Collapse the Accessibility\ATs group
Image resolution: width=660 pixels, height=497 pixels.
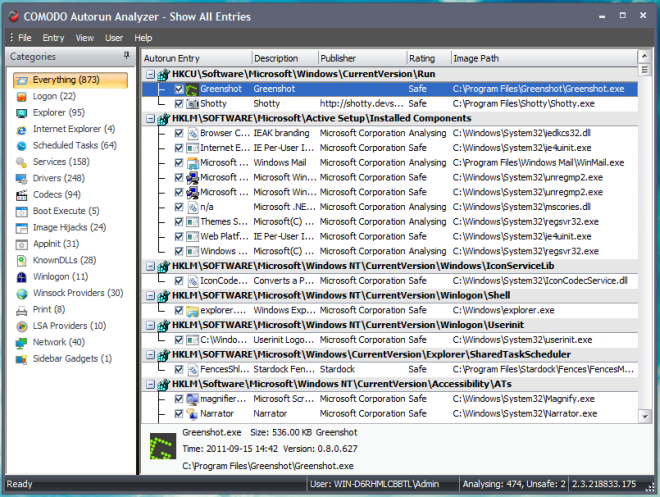click(150, 384)
